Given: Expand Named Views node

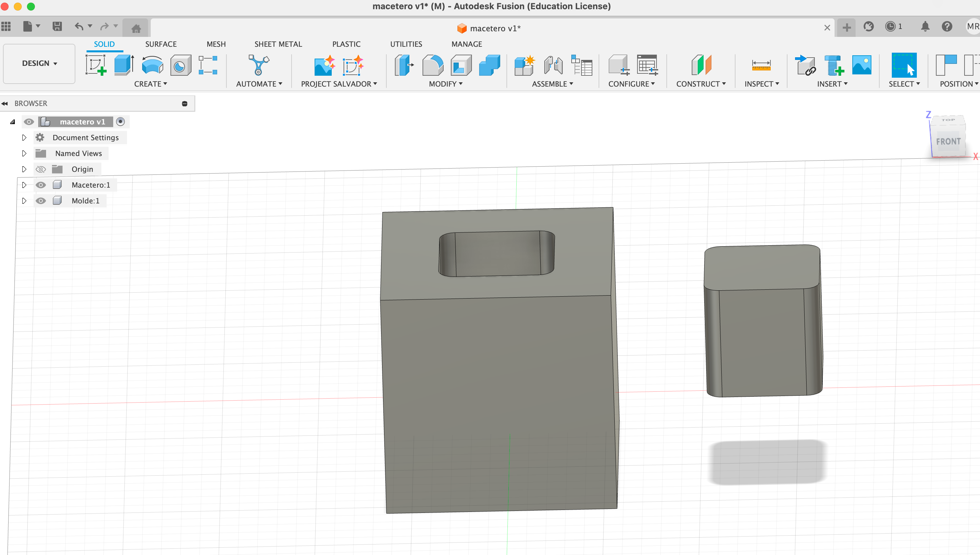Looking at the screenshot, I should click(24, 154).
